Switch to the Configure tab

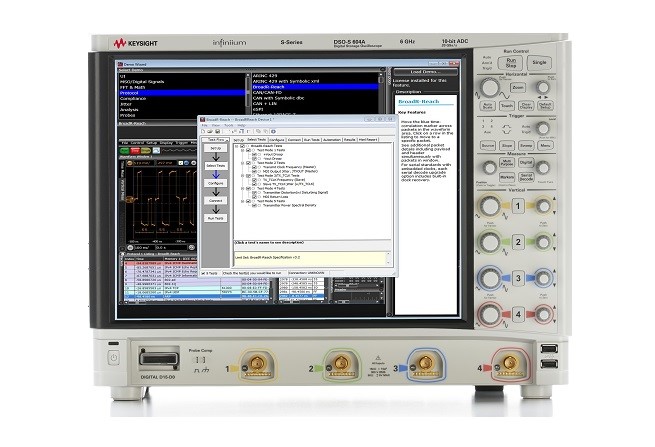point(277,140)
